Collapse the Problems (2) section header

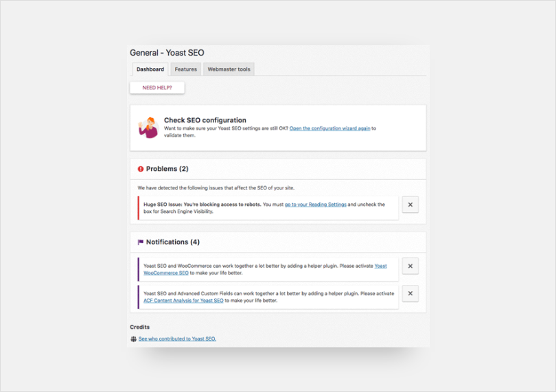[167, 169]
